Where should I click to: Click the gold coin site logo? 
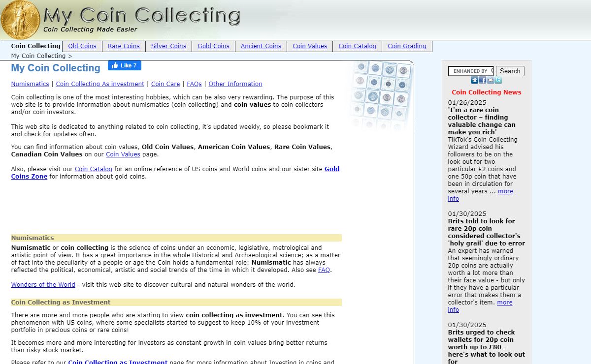[20, 20]
